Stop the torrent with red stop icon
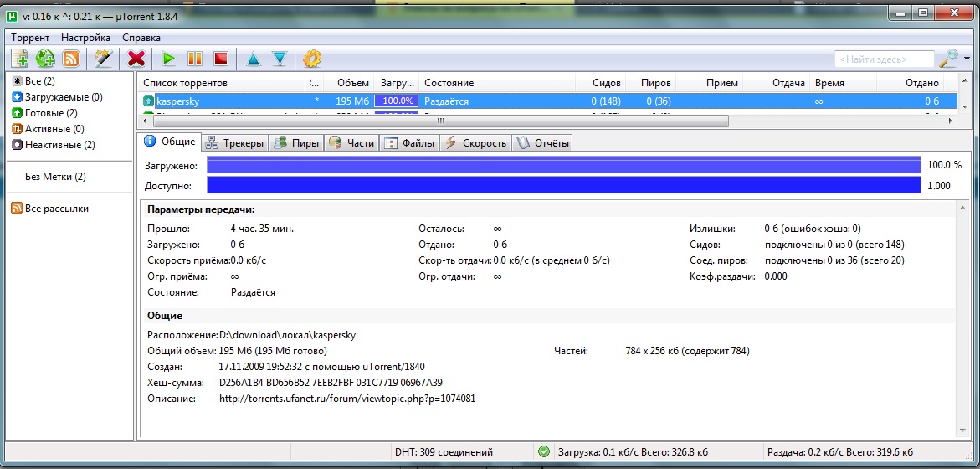The image size is (980, 469). 220,59
